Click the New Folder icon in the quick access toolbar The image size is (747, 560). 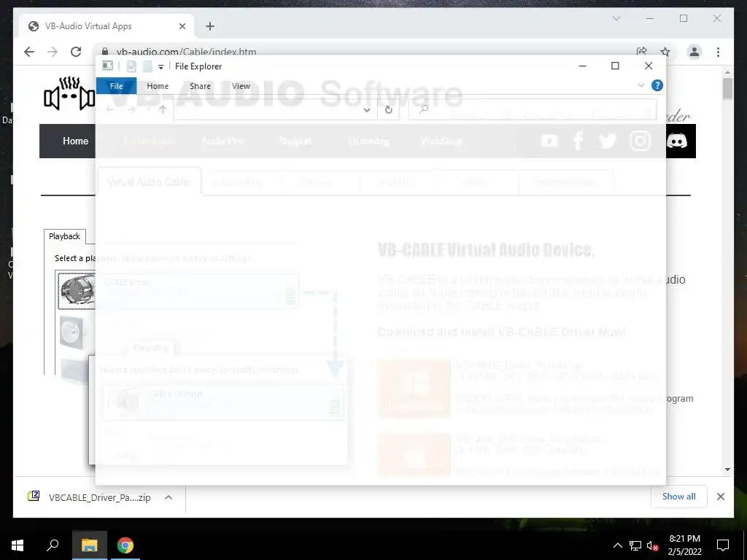click(x=147, y=66)
